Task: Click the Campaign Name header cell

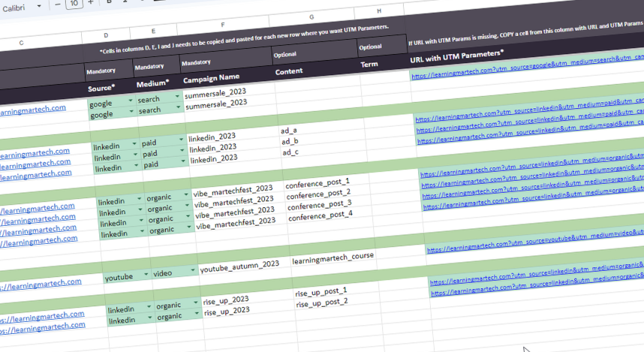Action: 211,78
